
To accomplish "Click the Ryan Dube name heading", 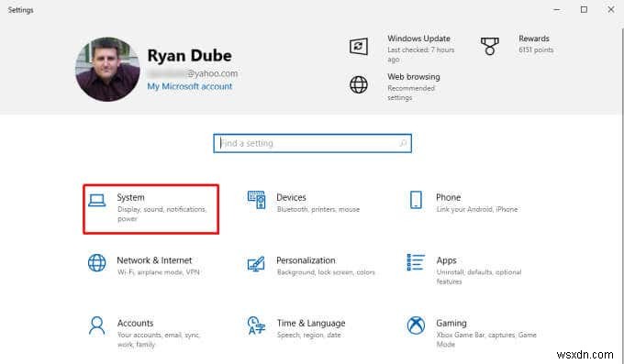I will (189, 56).
